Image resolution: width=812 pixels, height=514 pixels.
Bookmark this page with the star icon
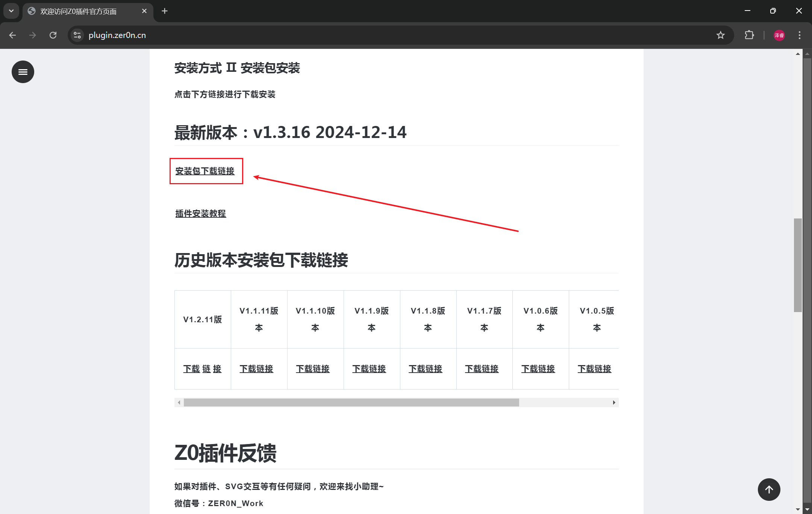click(720, 35)
